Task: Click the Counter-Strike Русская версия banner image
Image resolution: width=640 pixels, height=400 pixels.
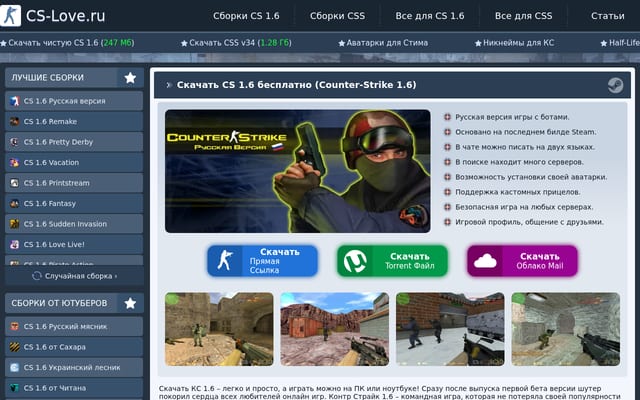Action: pos(298,171)
